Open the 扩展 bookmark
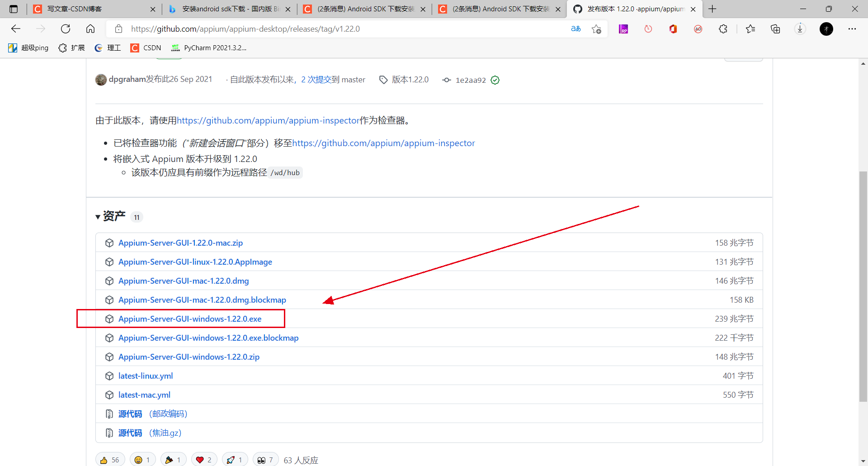Image resolution: width=868 pixels, height=466 pixels. coord(72,48)
